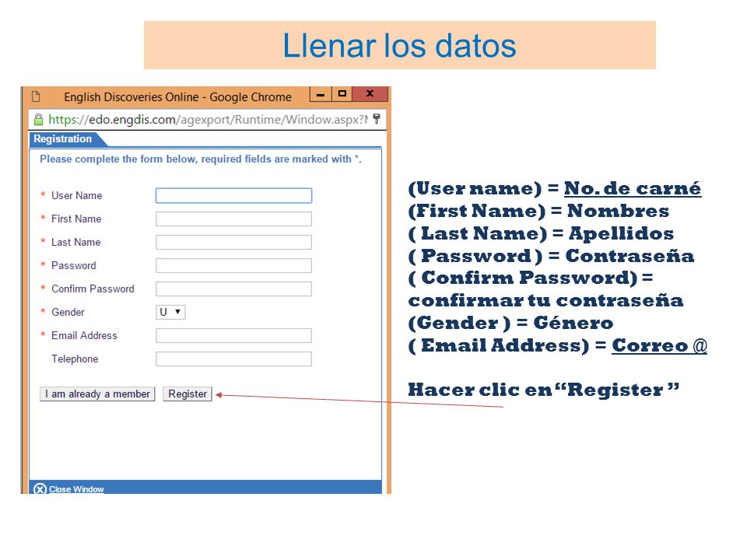
Task: Click the 'First Name' field label
Action: [x=76, y=219]
